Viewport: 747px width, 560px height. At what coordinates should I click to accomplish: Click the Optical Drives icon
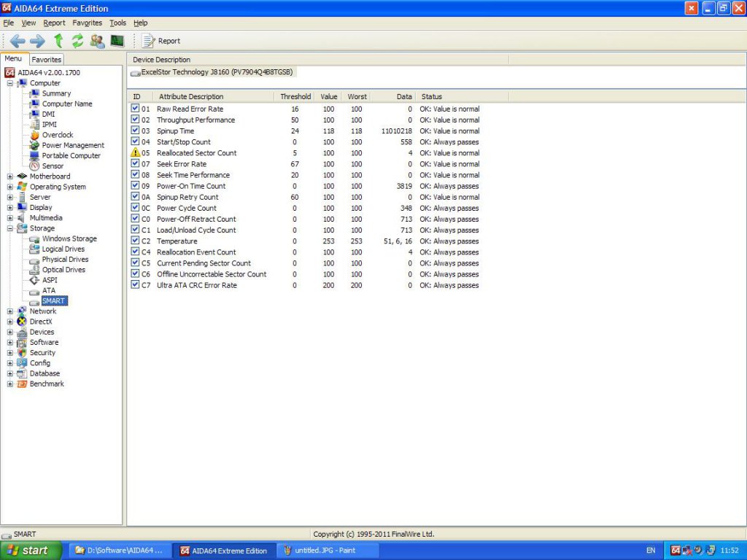[x=34, y=270]
